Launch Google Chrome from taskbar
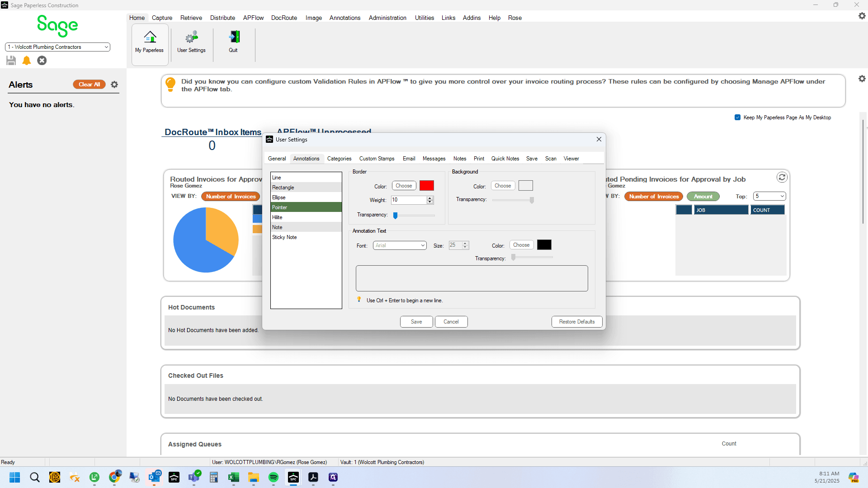 pos(115,477)
